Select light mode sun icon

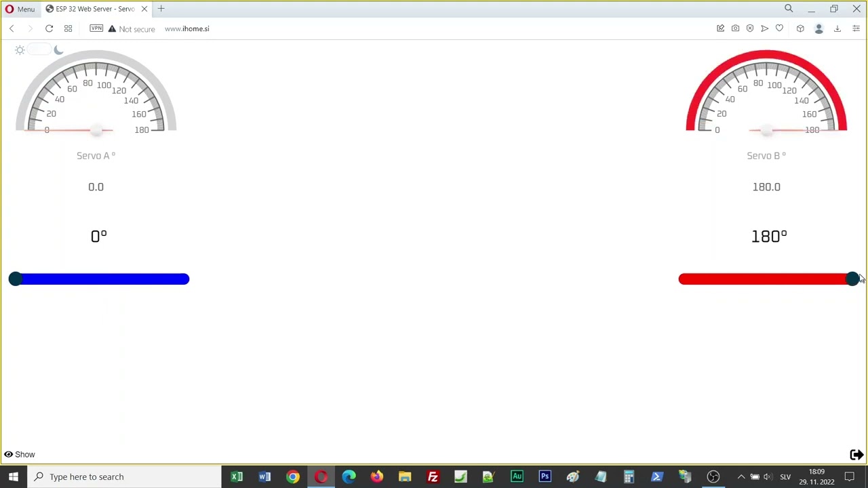pos(20,50)
